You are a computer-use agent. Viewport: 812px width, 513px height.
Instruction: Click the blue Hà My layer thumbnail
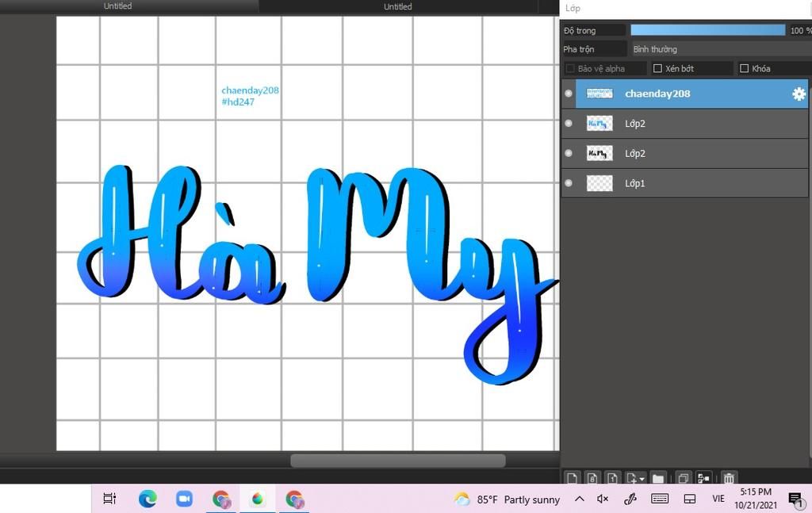[x=599, y=123]
